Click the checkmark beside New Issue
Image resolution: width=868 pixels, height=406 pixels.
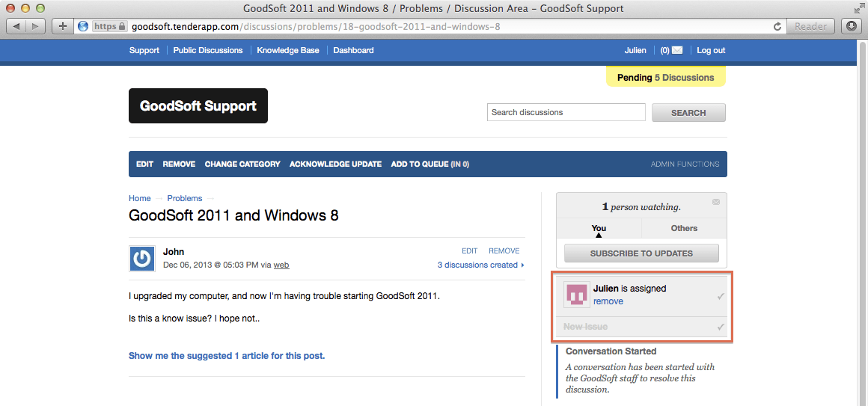click(x=721, y=327)
